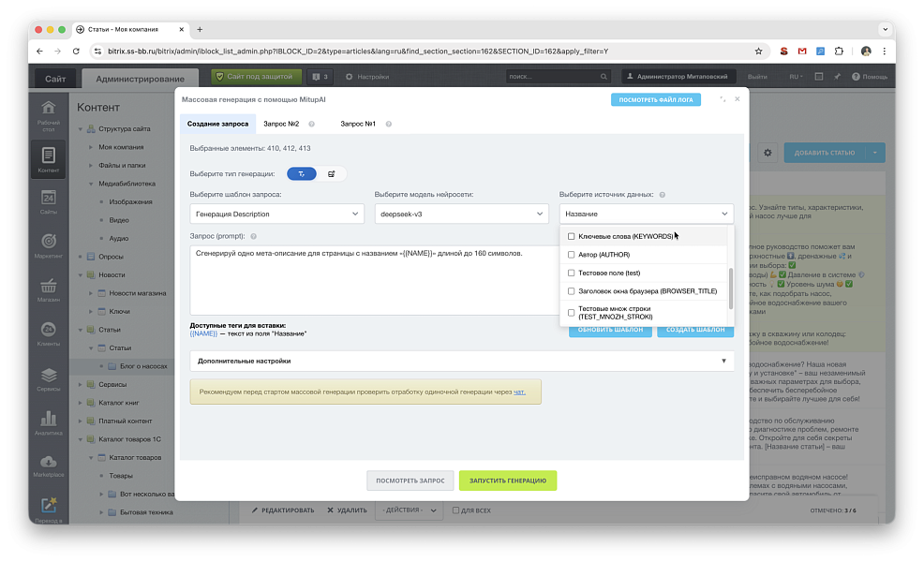The image size is (924, 562).
Task: Reload the page in browser
Action: (x=76, y=52)
